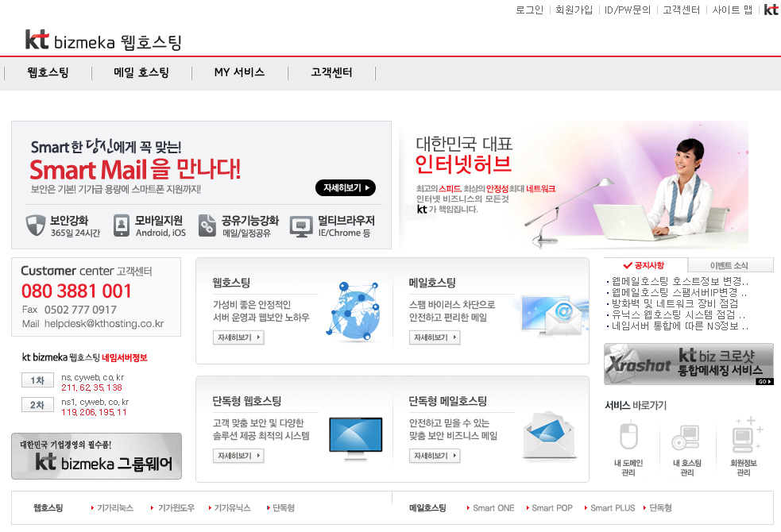The width and height of the screenshot is (781, 532).
Task: Open notice 웹메일호스팅 호스트정보 변경
Action: [x=679, y=281]
